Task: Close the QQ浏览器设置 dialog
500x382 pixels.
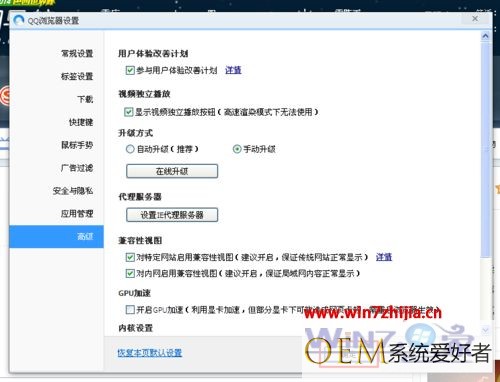Action: pos(475,19)
